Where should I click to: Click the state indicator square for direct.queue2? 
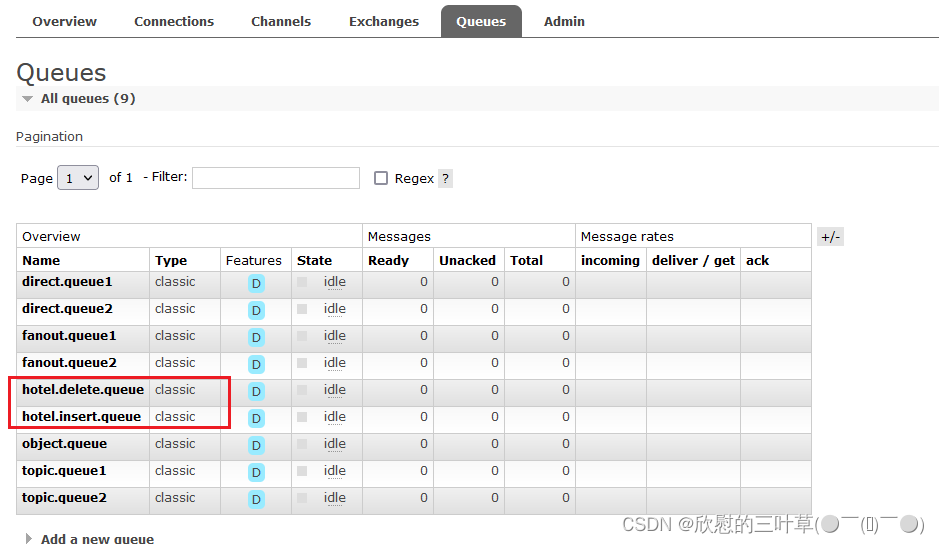pyautogui.click(x=302, y=309)
